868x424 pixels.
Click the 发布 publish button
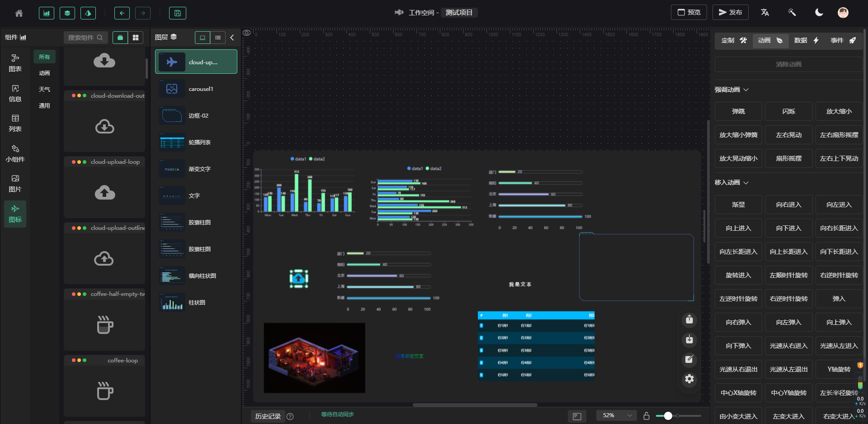731,12
